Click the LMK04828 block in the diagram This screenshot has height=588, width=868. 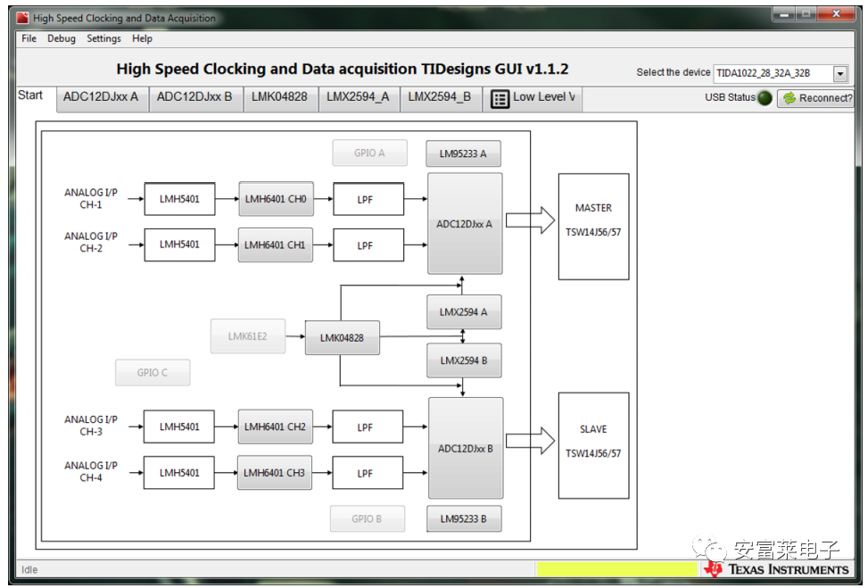(342, 338)
